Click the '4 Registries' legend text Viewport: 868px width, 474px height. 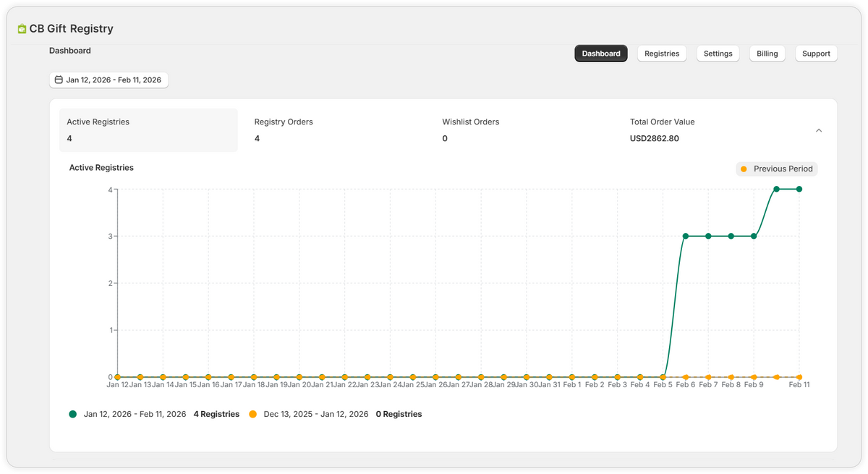pyautogui.click(x=216, y=414)
